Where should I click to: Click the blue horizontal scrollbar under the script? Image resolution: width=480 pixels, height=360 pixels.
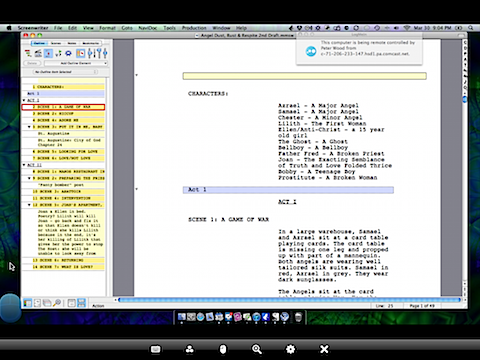point(289,300)
